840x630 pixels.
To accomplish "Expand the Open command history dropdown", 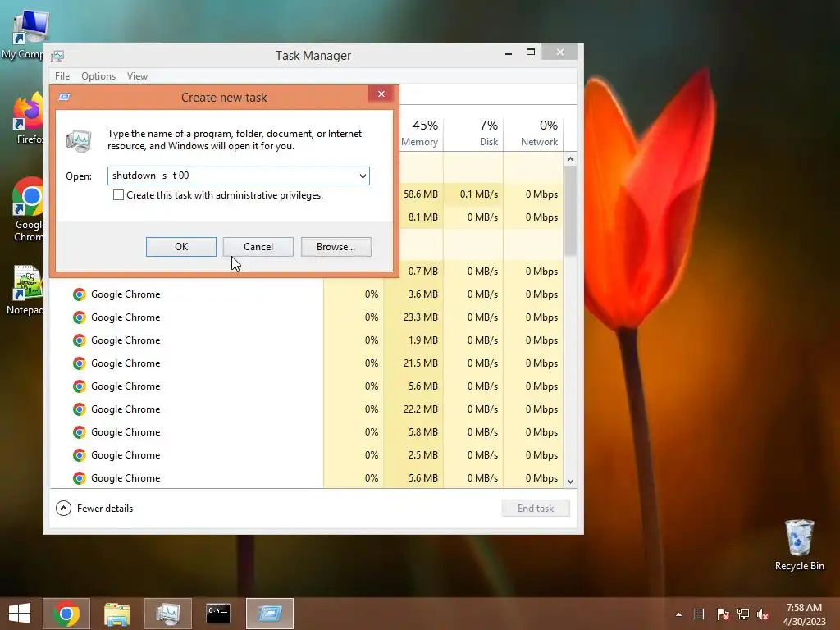I will tap(363, 176).
